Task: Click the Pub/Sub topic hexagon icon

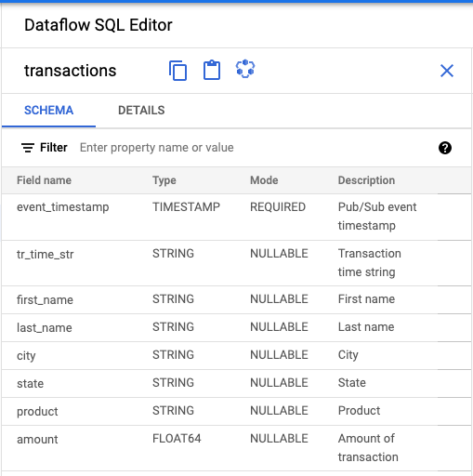Action: 245,69
